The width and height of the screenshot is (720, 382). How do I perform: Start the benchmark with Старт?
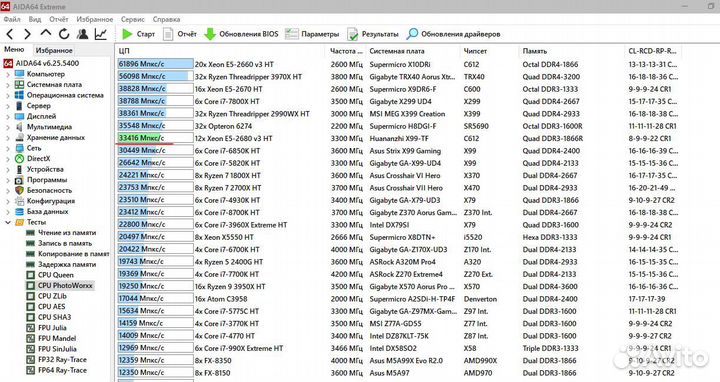coord(138,34)
